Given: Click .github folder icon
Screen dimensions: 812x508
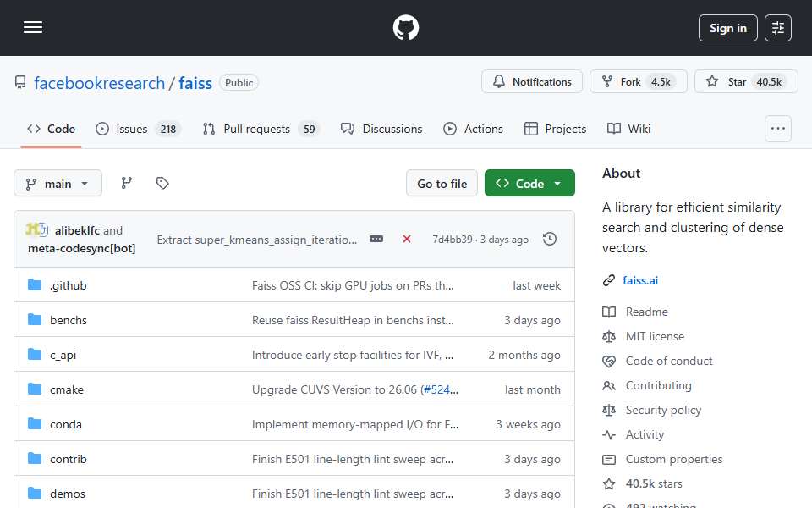Looking at the screenshot, I should pos(35,285).
